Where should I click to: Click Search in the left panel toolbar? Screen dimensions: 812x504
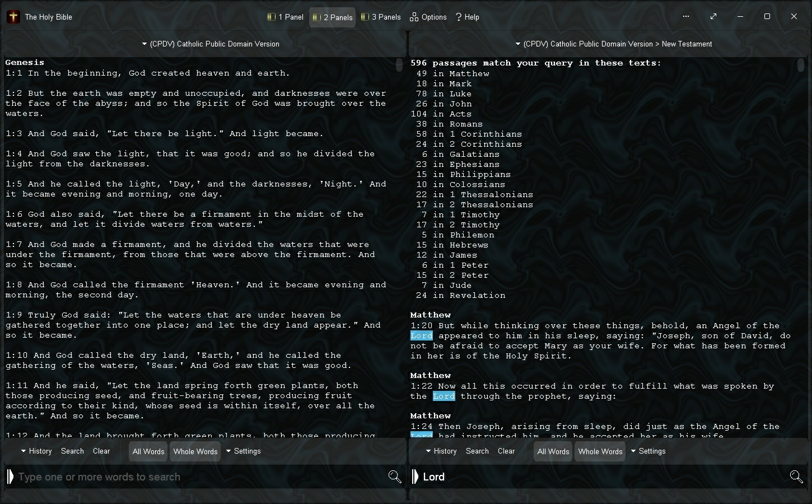(x=72, y=451)
